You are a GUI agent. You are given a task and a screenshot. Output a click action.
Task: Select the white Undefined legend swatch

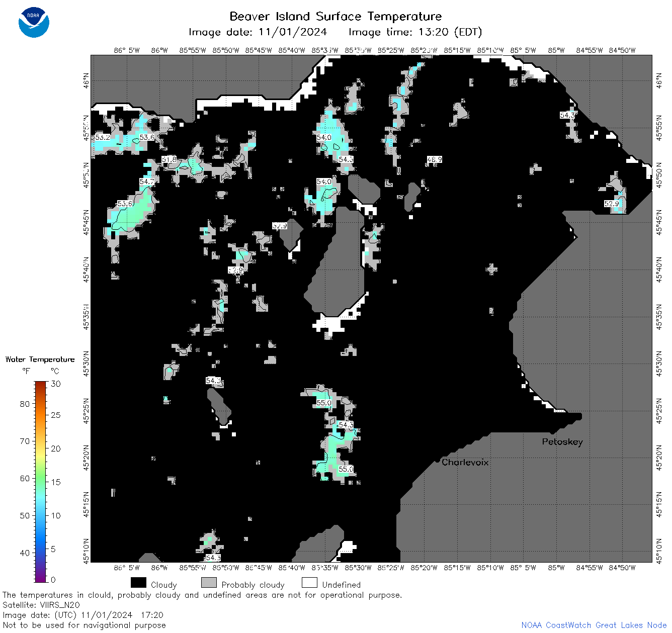pyautogui.click(x=309, y=582)
